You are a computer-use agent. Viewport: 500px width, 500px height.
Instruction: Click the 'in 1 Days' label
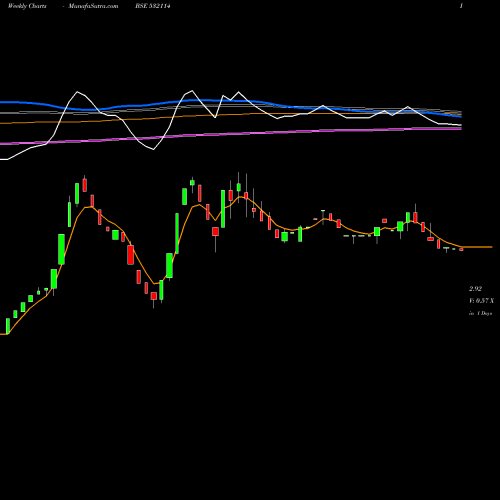(x=480, y=313)
